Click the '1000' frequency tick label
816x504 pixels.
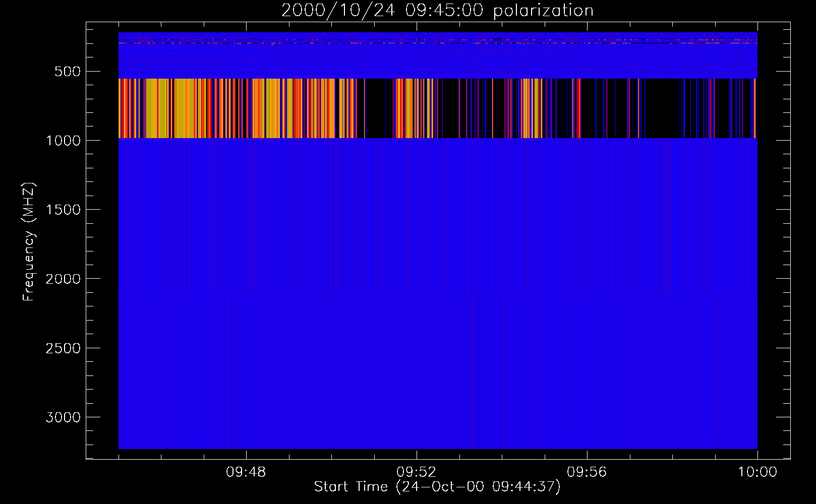click(63, 141)
